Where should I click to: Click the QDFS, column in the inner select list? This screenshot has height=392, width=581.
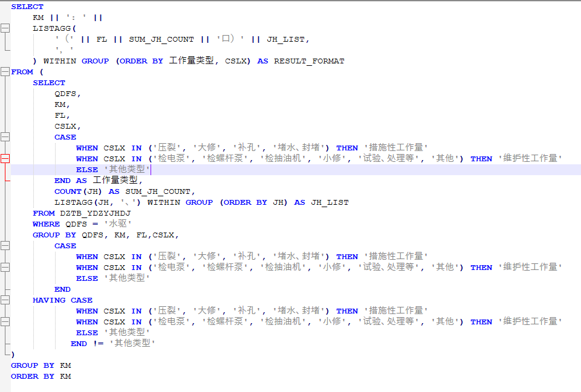[68, 94]
